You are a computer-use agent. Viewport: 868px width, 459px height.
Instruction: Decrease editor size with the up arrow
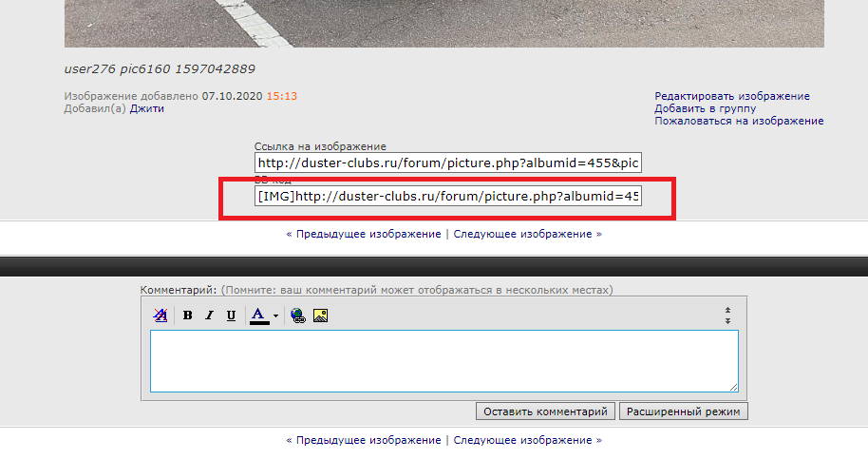pyautogui.click(x=727, y=310)
